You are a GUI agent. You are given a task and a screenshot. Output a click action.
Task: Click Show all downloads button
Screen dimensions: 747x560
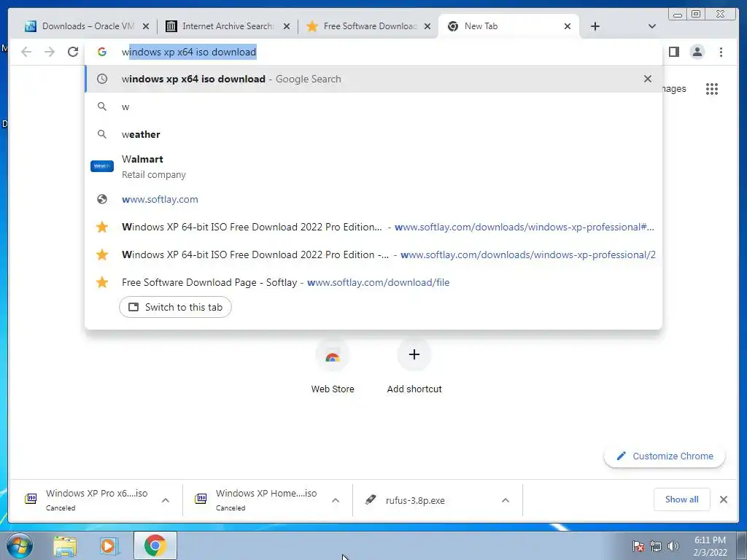pos(682,499)
